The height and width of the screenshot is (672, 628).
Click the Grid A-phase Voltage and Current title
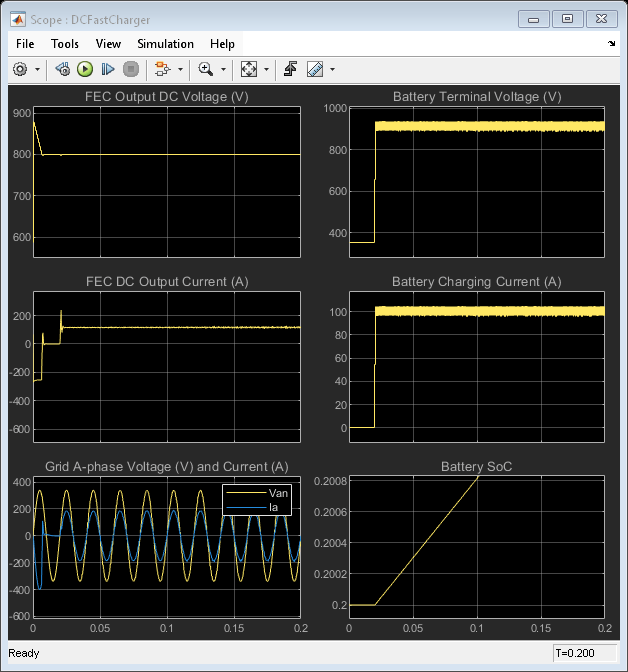167,466
